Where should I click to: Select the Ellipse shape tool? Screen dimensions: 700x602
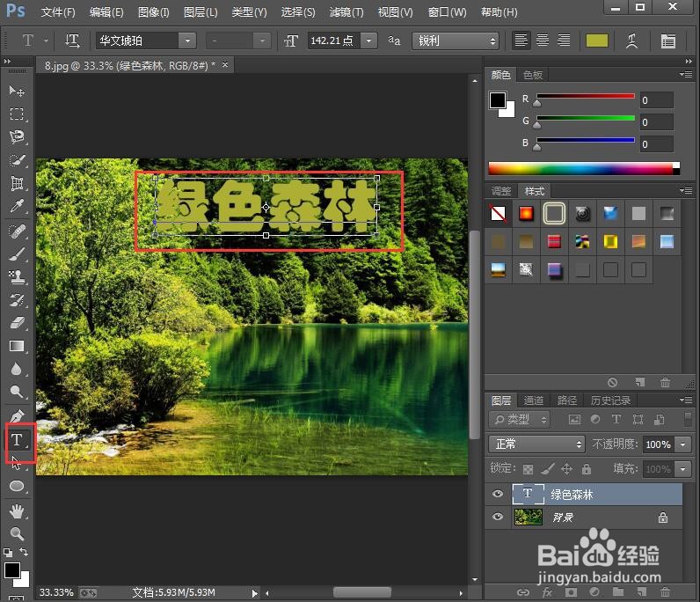point(17,486)
